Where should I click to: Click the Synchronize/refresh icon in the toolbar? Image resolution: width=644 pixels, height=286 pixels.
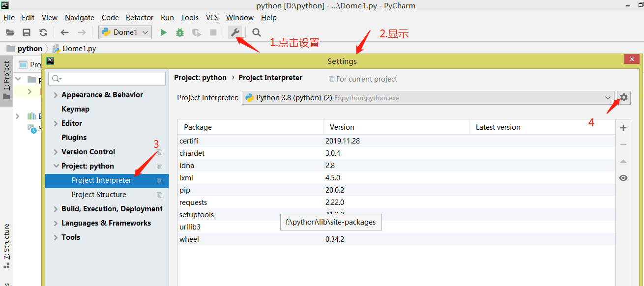(43, 32)
